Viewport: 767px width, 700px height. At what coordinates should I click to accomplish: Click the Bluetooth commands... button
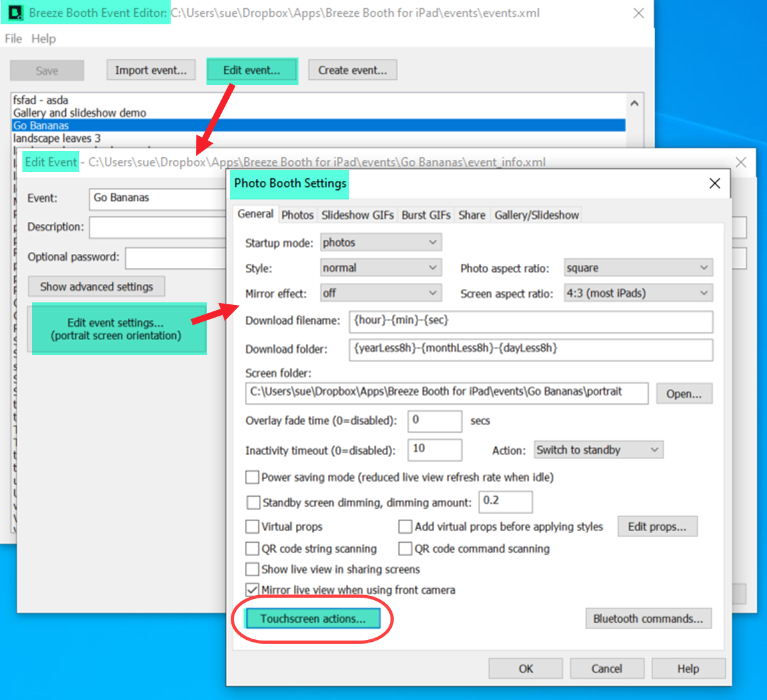tap(648, 619)
